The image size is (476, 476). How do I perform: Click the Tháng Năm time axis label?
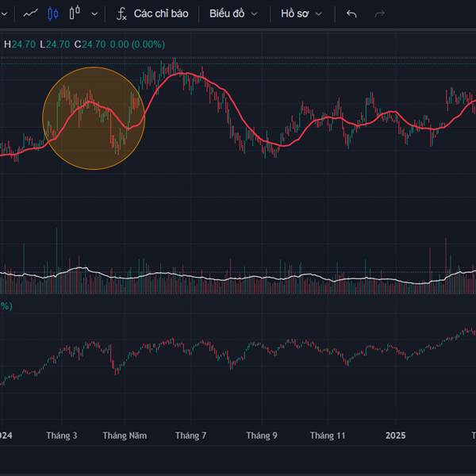pyautogui.click(x=125, y=436)
